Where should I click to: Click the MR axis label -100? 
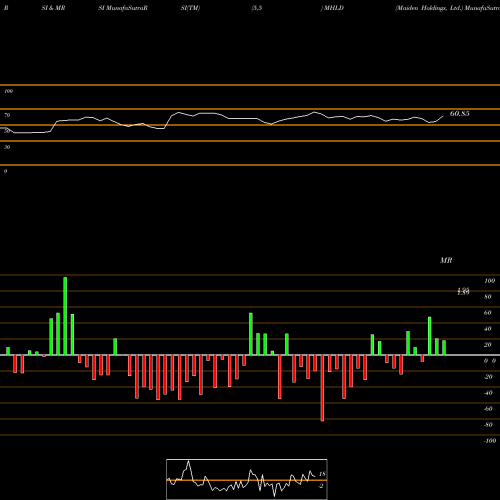click(x=490, y=441)
